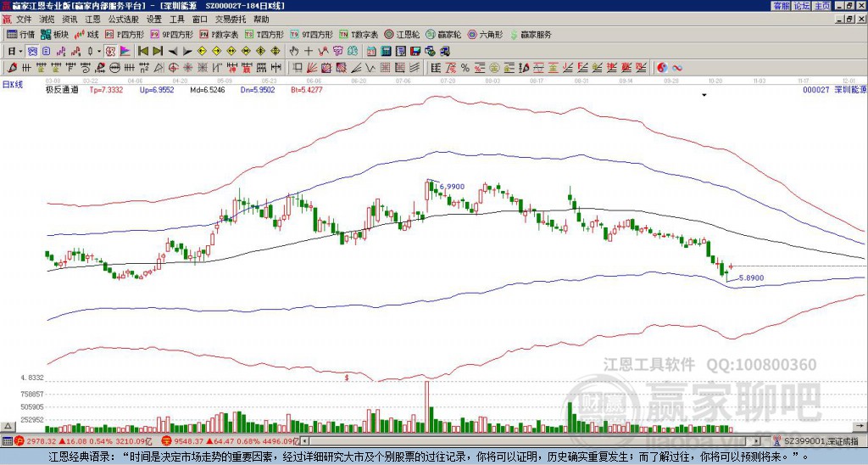This screenshot has width=868, height=465.
Task: Open the 交易委托 menu
Action: tap(231, 20)
